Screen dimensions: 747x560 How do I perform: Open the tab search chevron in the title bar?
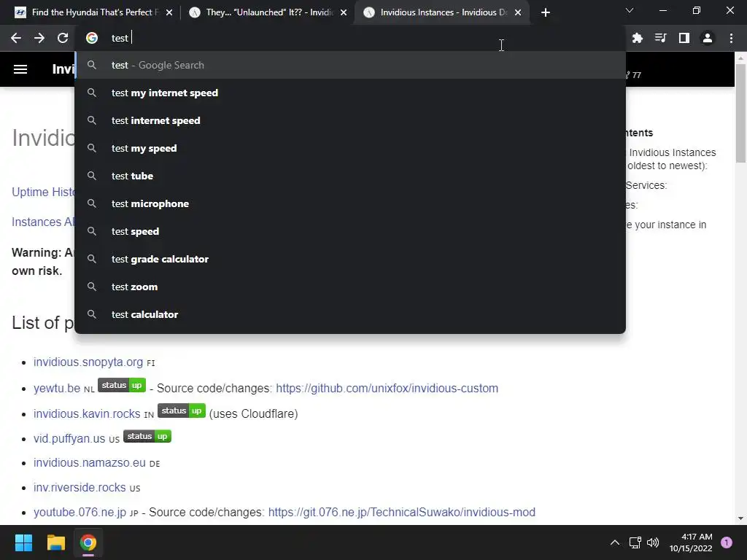(630, 10)
